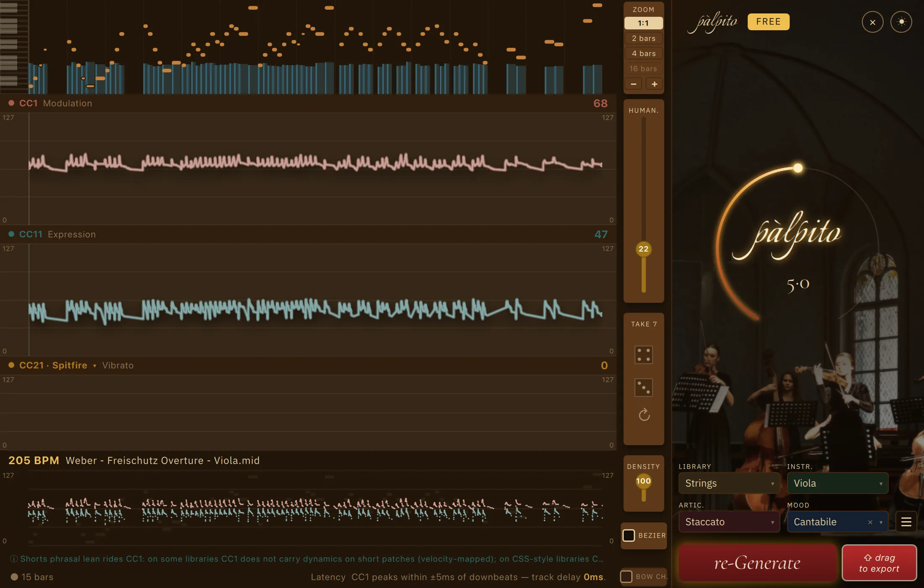
Task: Enable the Bezier checkbox
Action: (628, 535)
